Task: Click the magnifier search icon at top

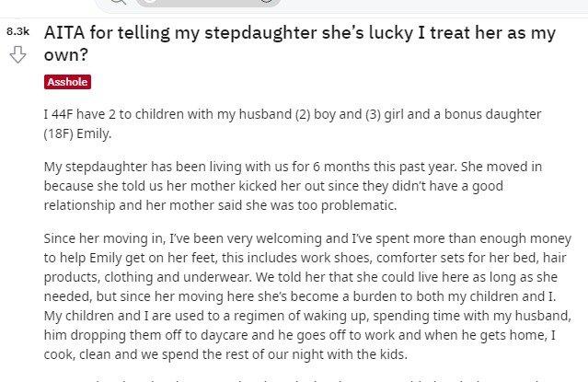Action: [x=119, y=2]
